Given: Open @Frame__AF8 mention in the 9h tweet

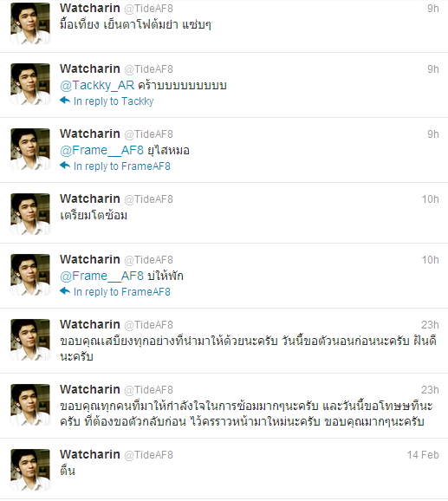Looking at the screenshot, I should (x=101, y=150).
